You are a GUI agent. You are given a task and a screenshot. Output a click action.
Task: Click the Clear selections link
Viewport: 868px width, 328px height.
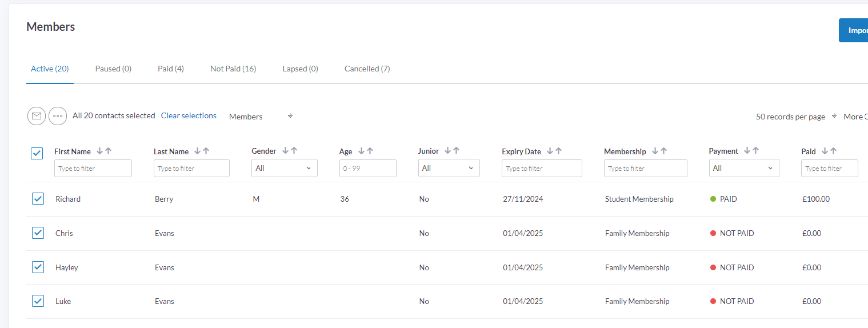coord(189,115)
